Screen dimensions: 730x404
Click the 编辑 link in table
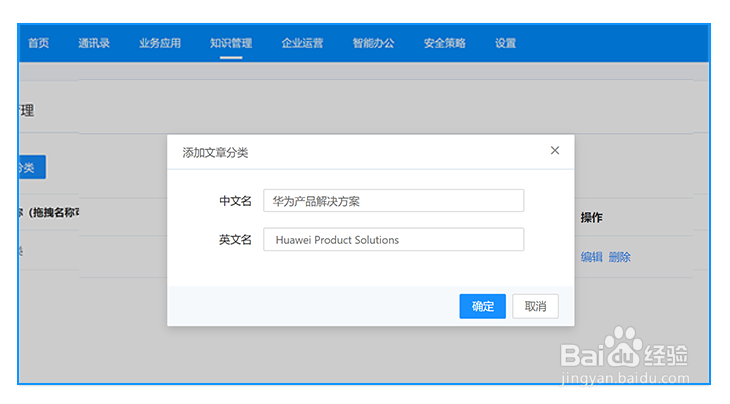click(592, 257)
